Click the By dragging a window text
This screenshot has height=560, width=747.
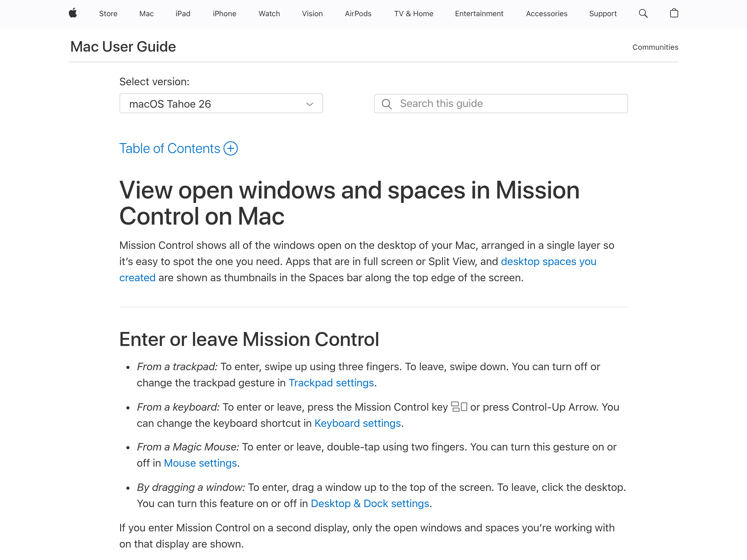click(x=191, y=488)
